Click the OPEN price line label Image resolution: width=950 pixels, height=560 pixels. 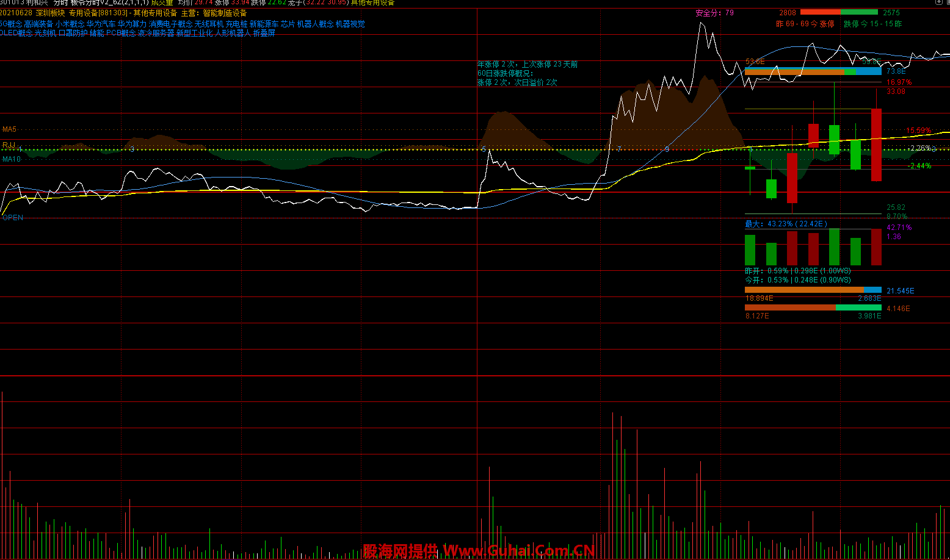click(12, 218)
